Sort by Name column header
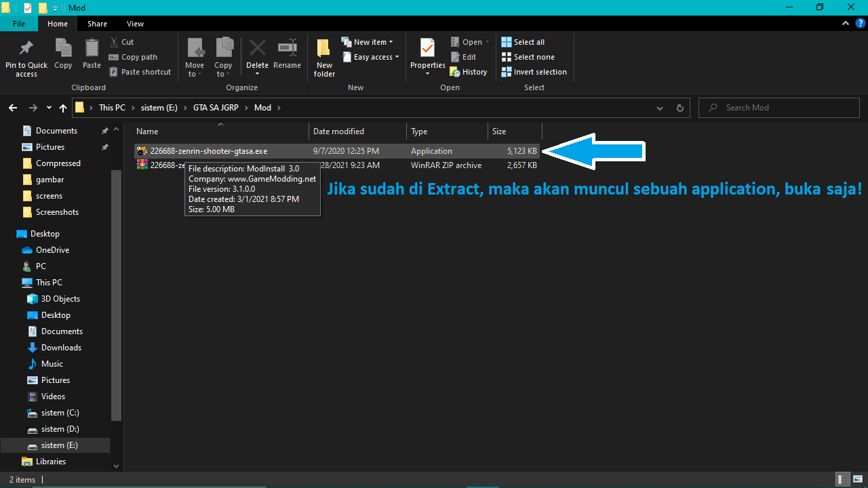The width and height of the screenshot is (868, 488). 220,131
